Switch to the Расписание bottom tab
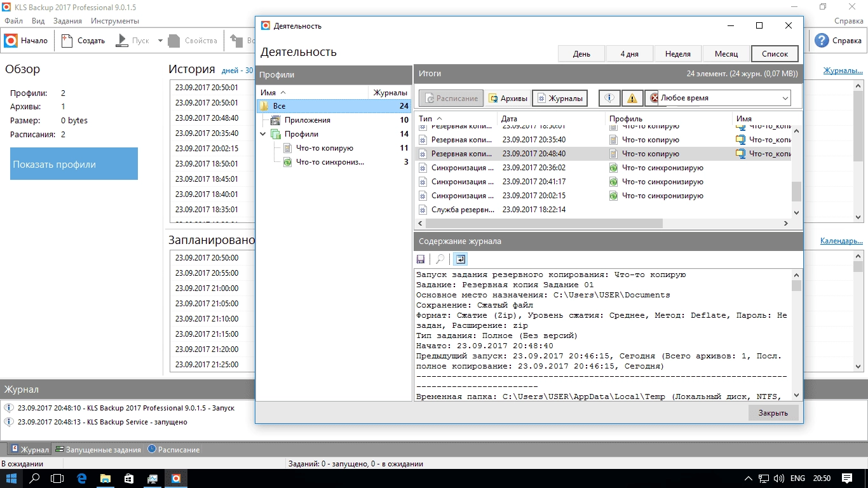 coord(173,449)
